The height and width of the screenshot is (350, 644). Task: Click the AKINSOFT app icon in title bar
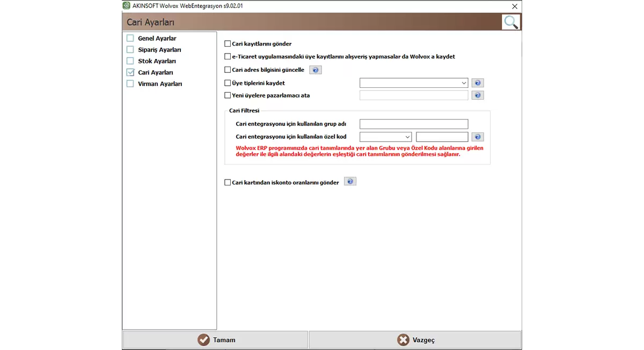pos(127,6)
